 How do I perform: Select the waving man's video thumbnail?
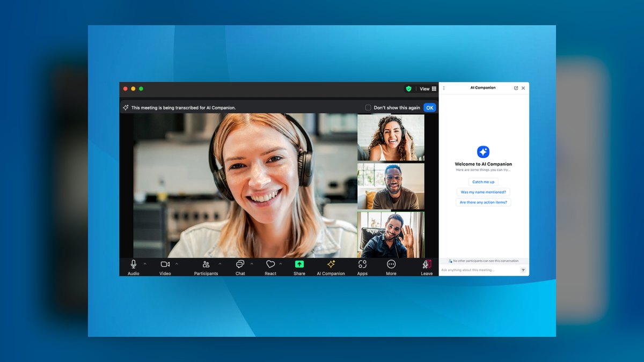[391, 235]
